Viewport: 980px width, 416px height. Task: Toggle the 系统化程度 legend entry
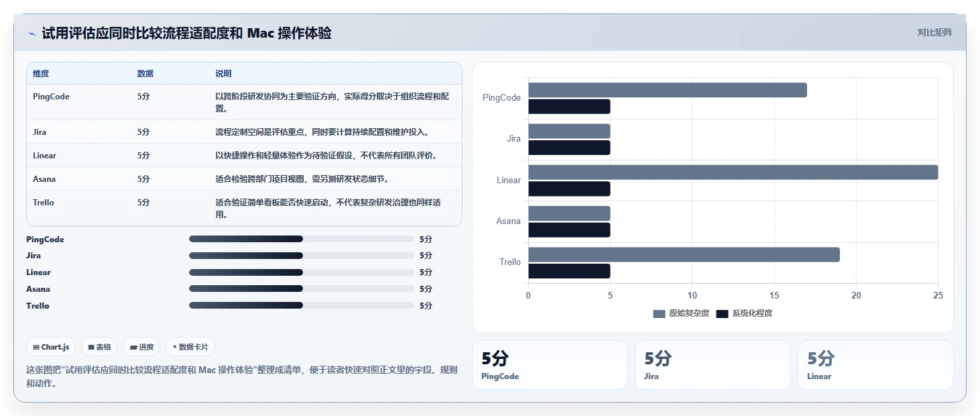tap(744, 313)
